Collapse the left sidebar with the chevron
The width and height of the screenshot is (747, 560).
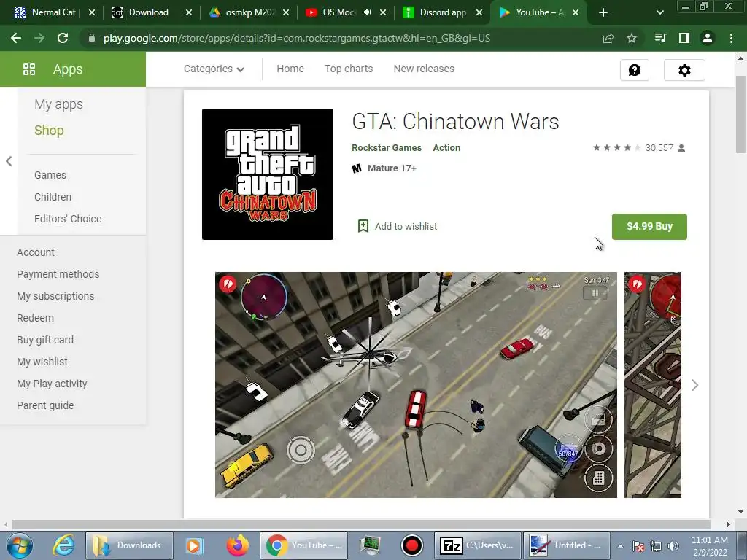click(x=9, y=161)
